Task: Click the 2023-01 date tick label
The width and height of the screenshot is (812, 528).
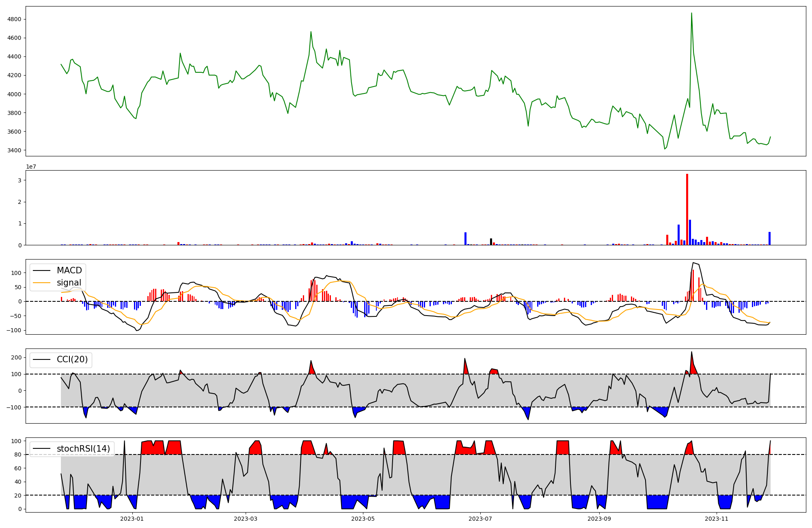Action: 132,519
